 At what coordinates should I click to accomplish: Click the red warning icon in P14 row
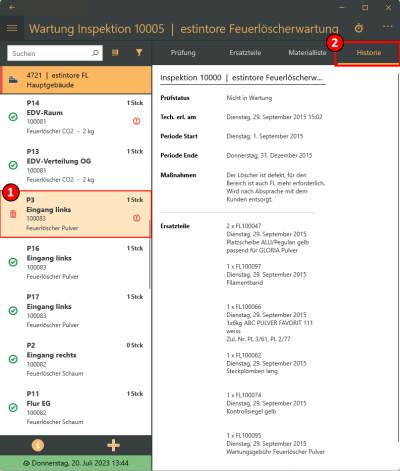137,121
